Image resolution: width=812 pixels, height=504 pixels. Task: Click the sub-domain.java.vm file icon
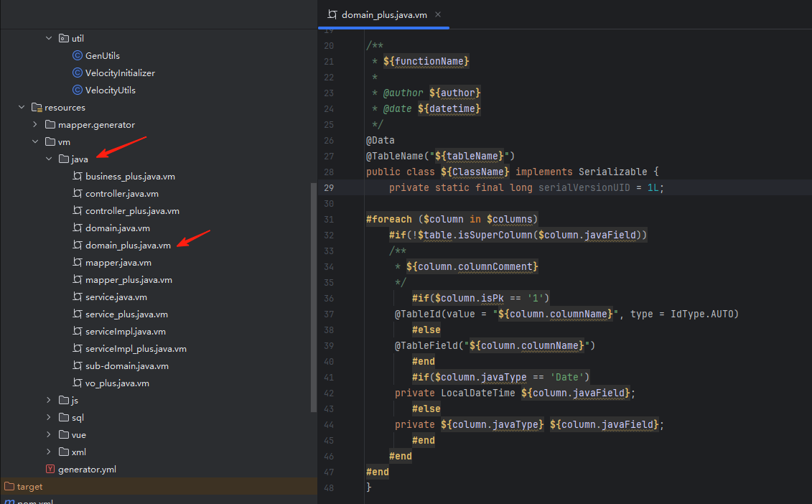[x=77, y=365]
